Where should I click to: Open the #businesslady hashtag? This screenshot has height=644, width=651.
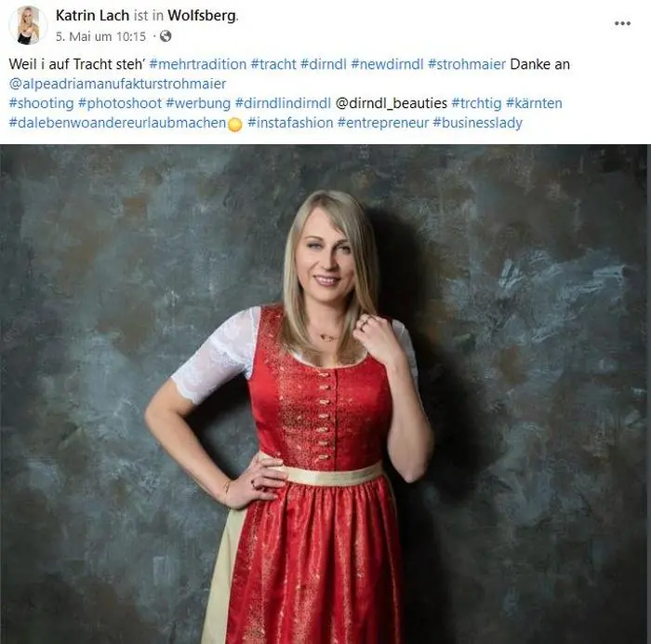point(477,123)
